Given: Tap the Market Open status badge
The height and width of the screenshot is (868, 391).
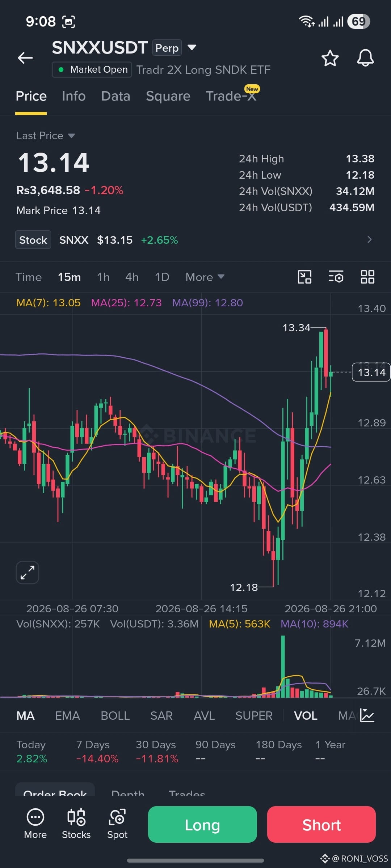Looking at the screenshot, I should point(92,69).
